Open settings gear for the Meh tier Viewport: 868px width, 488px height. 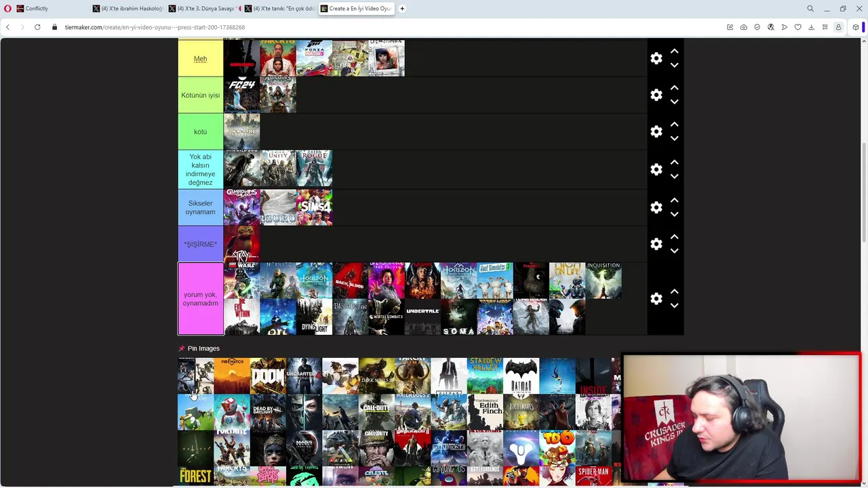(x=656, y=58)
